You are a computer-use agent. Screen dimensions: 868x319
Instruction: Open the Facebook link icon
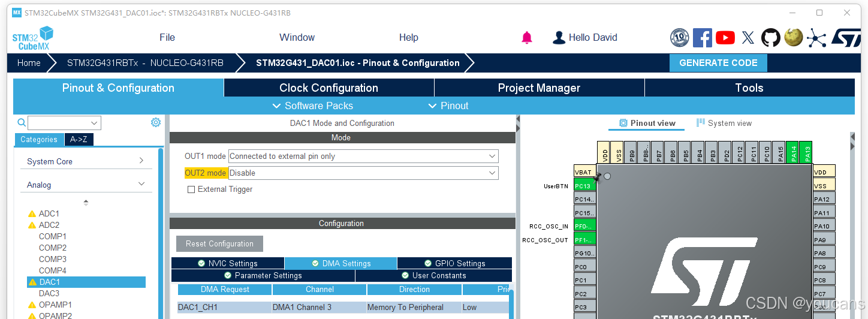[703, 38]
